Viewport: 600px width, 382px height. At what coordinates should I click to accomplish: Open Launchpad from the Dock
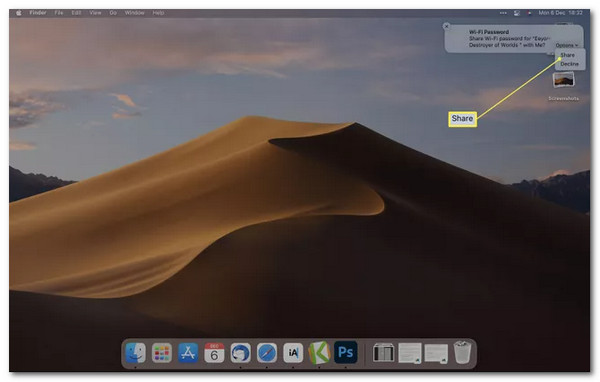[x=162, y=353]
